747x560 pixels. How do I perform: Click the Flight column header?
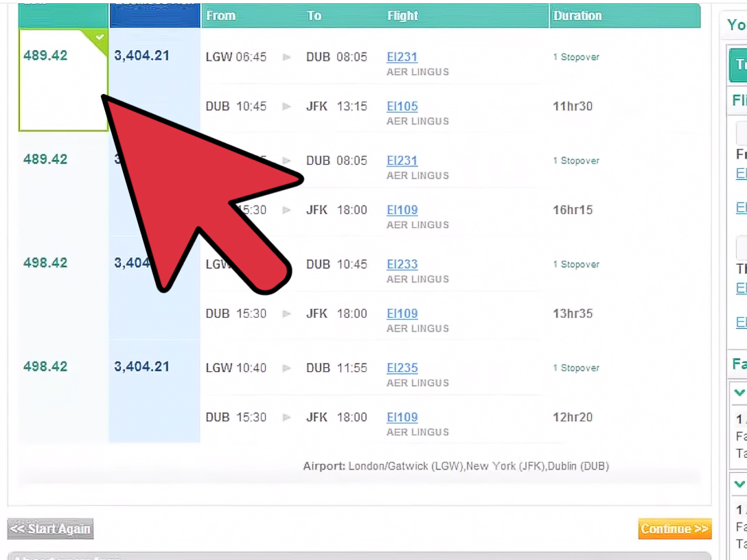pos(402,16)
